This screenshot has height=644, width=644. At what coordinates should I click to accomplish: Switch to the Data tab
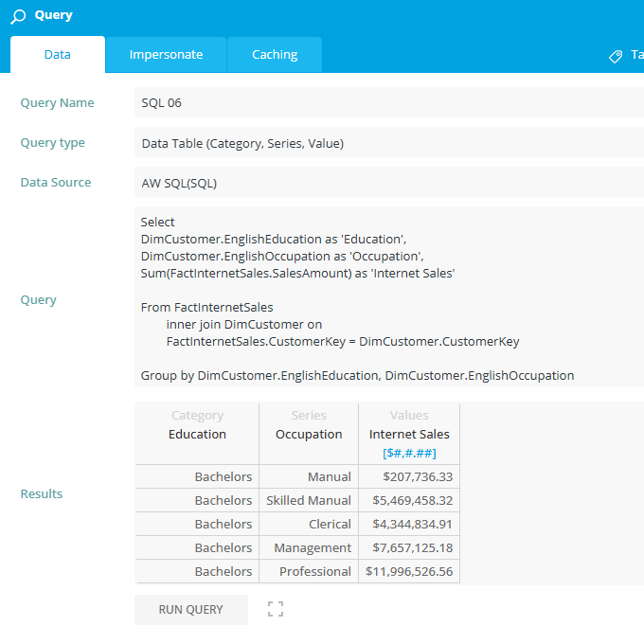(58, 55)
